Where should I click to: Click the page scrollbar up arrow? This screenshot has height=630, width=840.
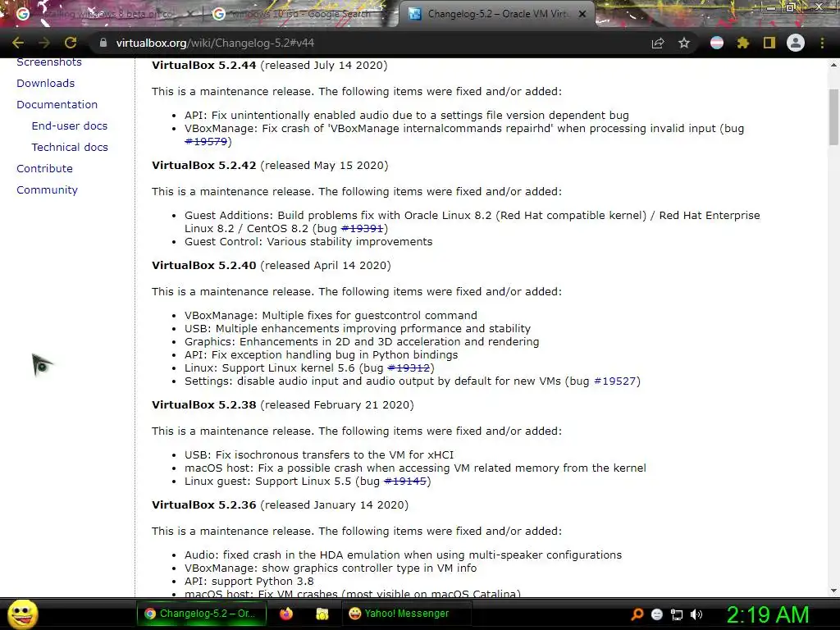point(833,65)
